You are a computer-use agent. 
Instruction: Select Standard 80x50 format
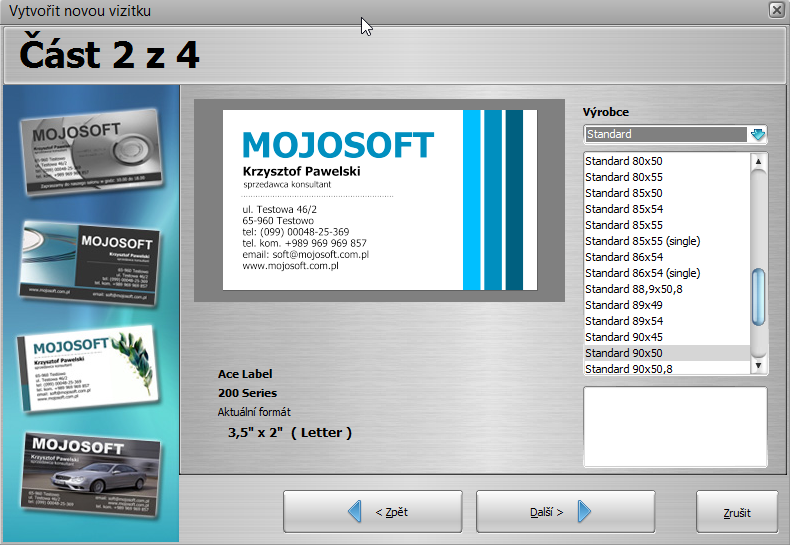coord(667,161)
